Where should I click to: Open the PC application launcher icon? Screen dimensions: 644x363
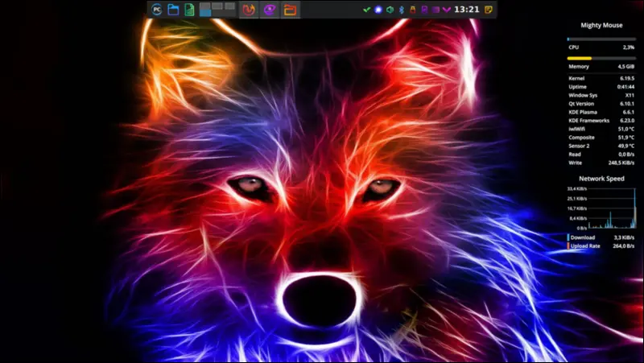[157, 10]
